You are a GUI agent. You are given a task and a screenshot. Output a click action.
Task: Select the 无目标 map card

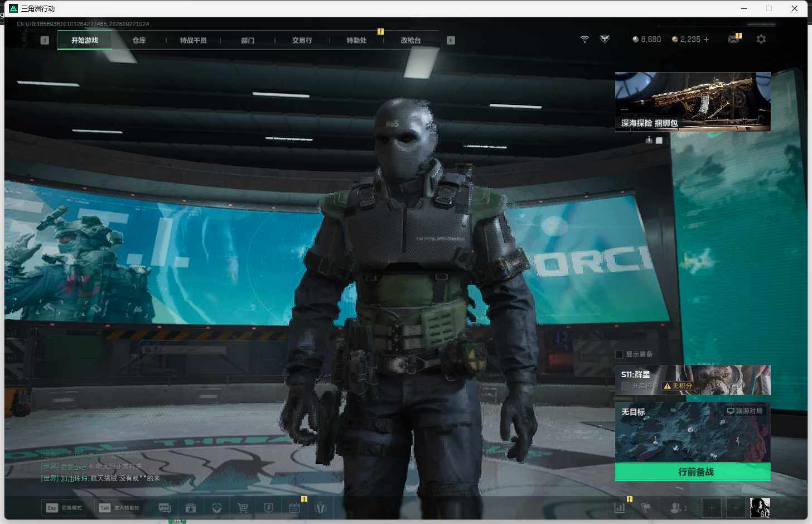693,432
